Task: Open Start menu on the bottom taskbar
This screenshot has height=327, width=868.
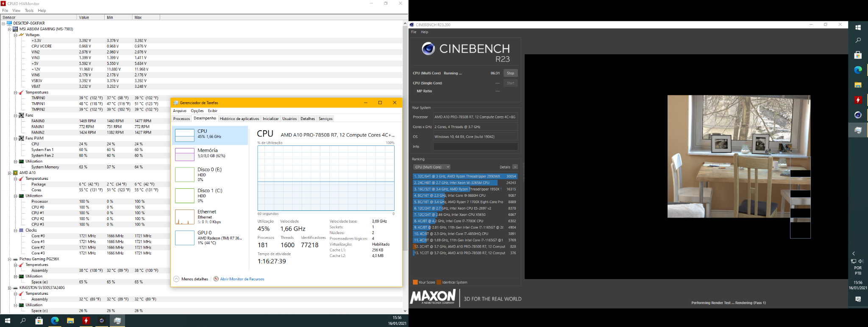Action: (x=7, y=321)
